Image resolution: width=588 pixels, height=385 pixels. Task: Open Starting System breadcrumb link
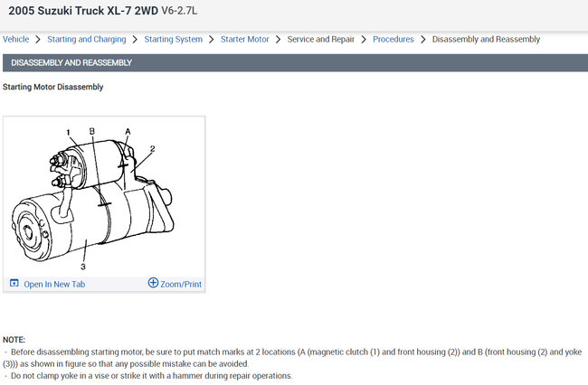pyautogui.click(x=174, y=40)
